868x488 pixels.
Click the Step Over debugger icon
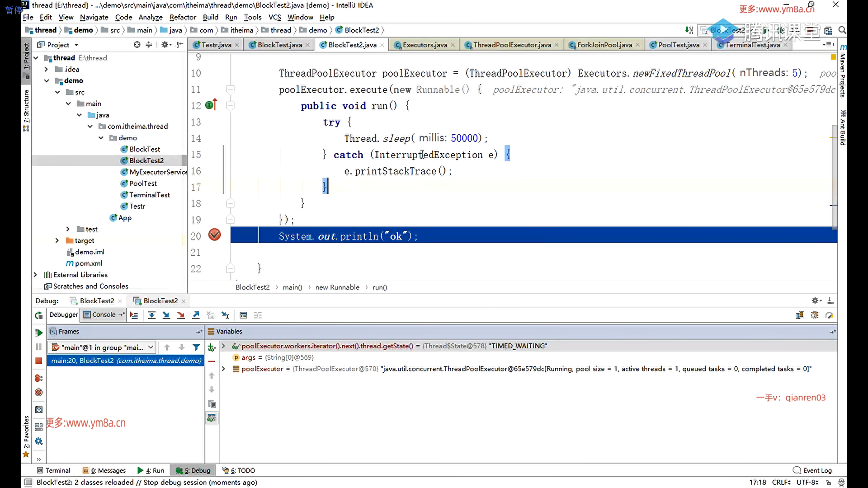click(152, 315)
